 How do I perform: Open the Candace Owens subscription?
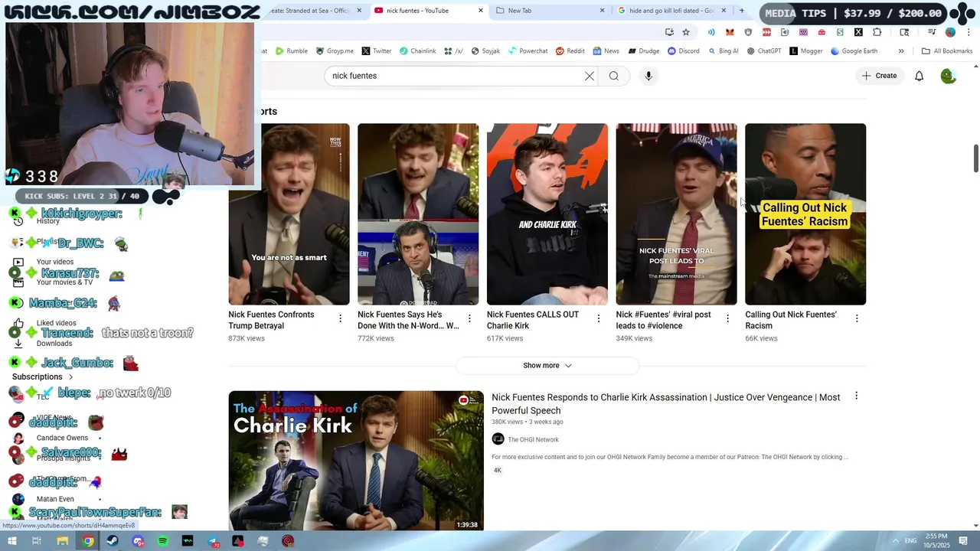pos(62,438)
